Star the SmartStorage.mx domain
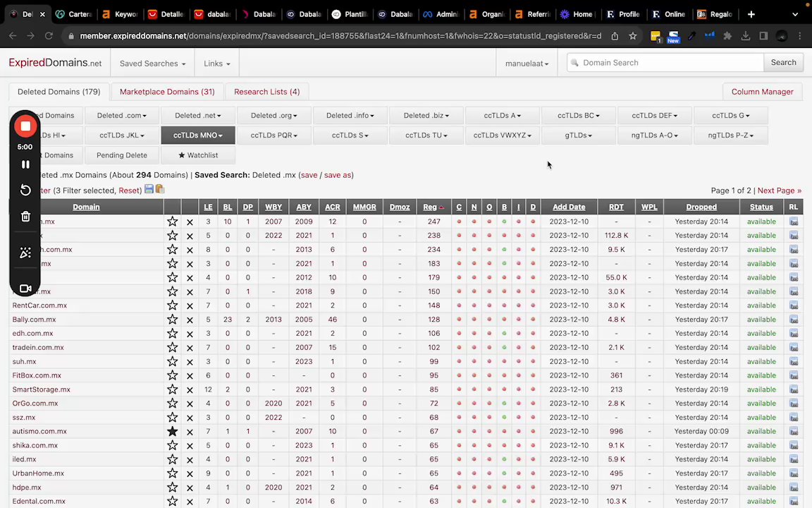Viewport: 812px width, 508px height. [173, 389]
